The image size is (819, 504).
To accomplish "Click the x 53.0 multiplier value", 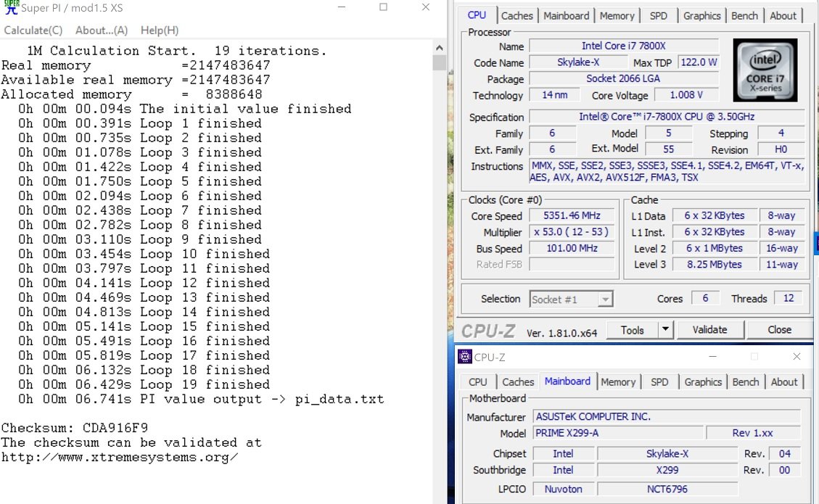I will 572,232.
